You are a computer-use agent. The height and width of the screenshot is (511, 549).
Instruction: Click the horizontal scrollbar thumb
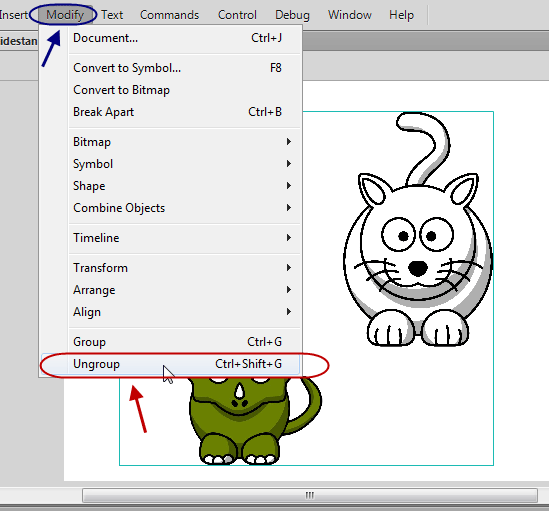(310, 495)
